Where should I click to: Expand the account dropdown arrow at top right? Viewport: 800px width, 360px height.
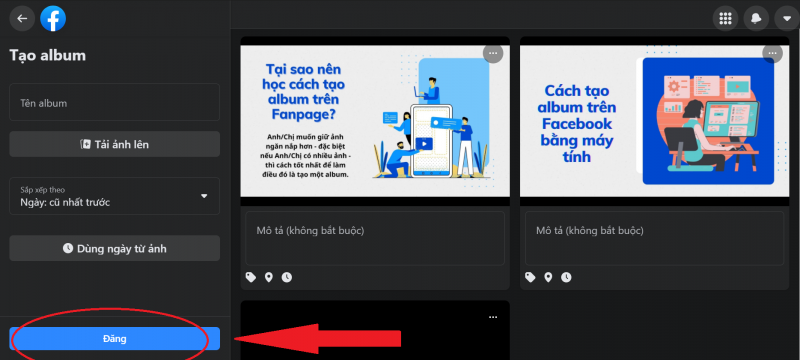pyautogui.click(x=786, y=19)
